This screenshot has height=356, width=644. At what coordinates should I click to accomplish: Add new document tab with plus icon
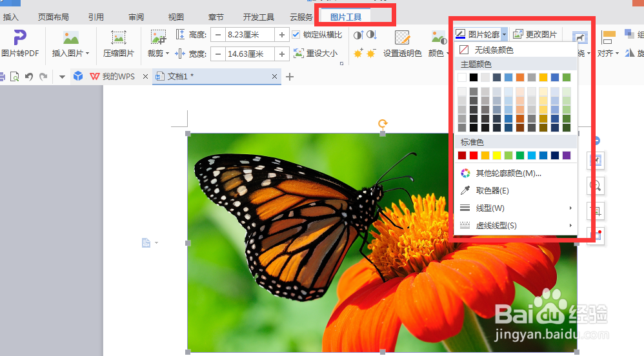pos(290,76)
